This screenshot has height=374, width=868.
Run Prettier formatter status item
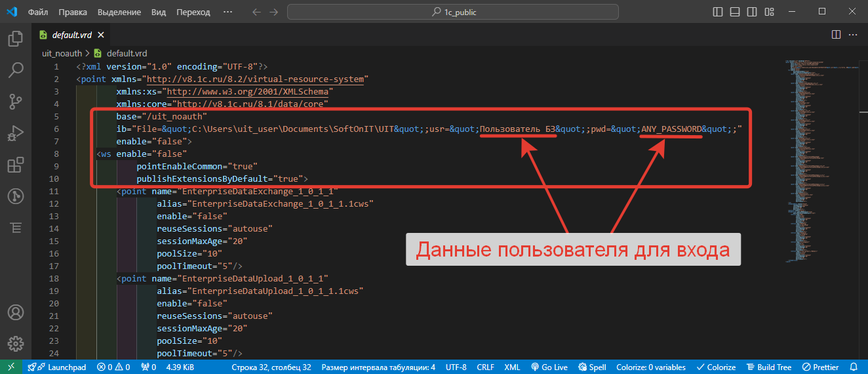click(820, 367)
